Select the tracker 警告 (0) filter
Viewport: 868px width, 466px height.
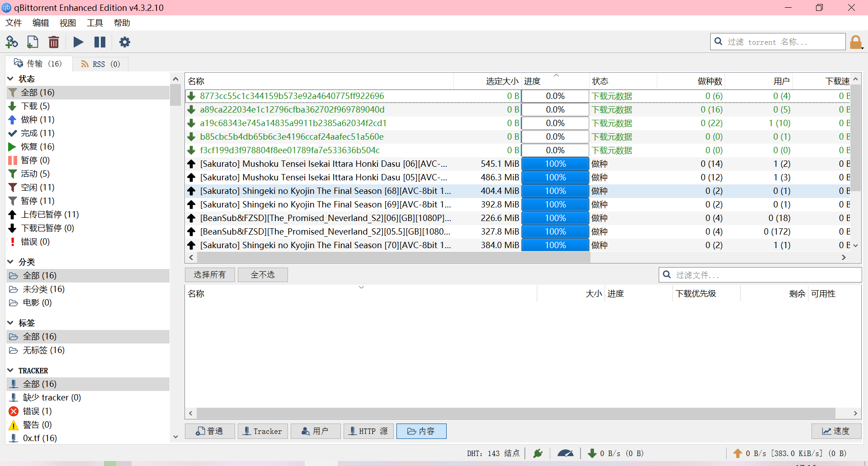tap(88, 425)
